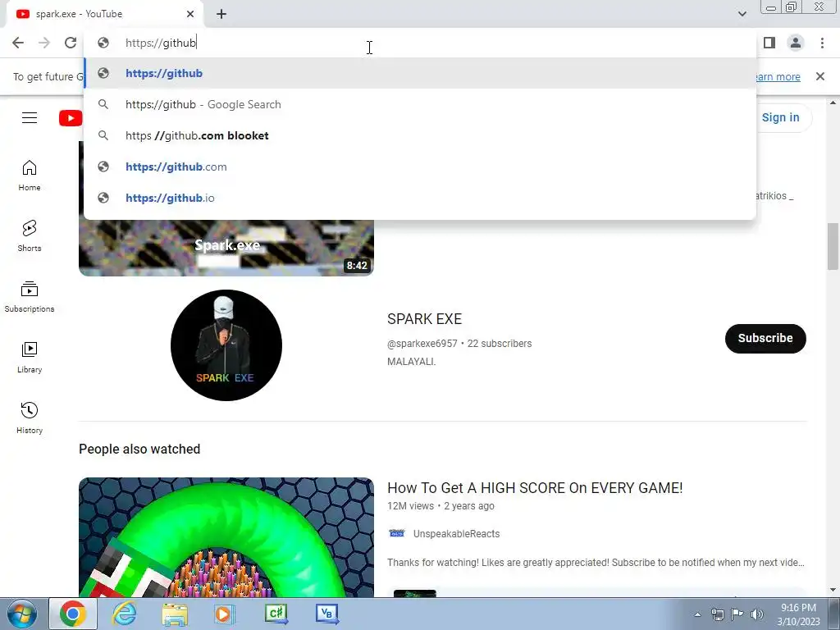This screenshot has width=840, height=630.
Task: Open SPARK EXE channel avatar
Action: (x=226, y=345)
